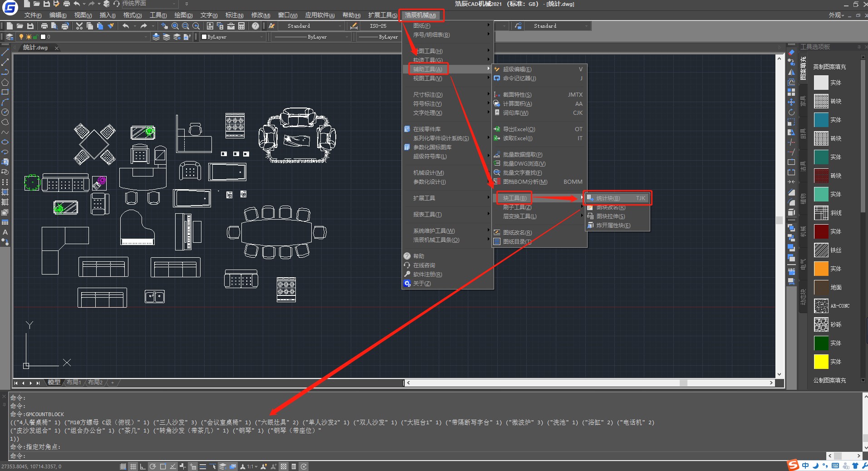Toggle object snap in the status bar
Screen dimensions: 868x471
(163, 466)
